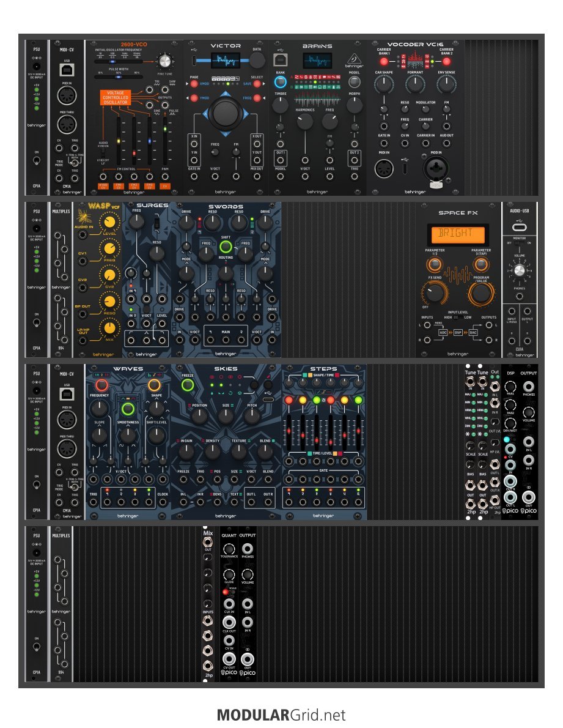This screenshot has width=563, height=728.
Task: Turn the Vocoder CAR SHAPE knob
Action: coord(384,84)
